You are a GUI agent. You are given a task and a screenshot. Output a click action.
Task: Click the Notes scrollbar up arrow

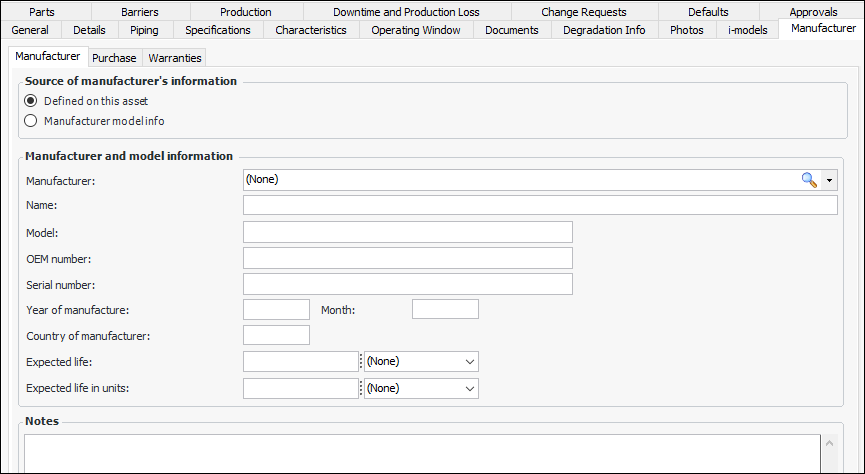pyautogui.click(x=828, y=443)
